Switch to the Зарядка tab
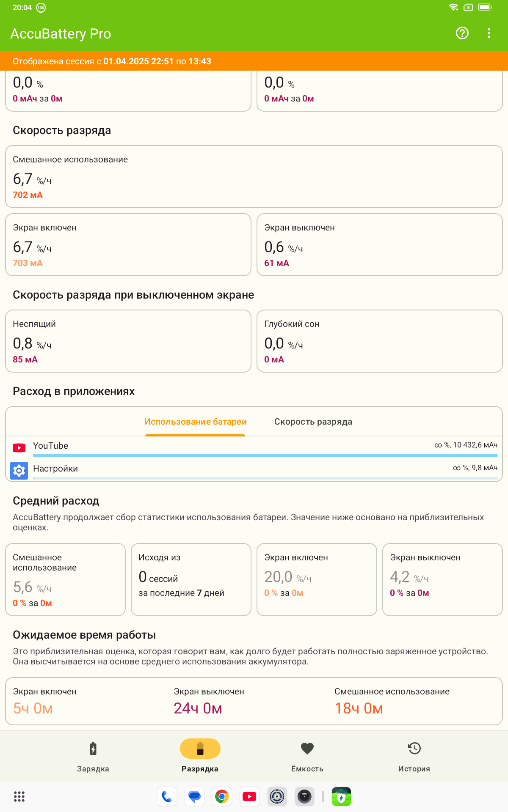 pos(93,757)
